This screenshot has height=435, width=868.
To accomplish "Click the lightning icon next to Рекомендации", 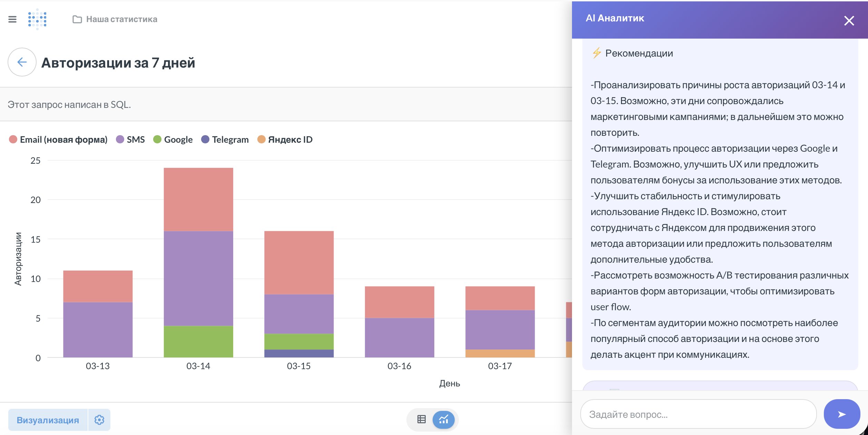I will pos(596,53).
